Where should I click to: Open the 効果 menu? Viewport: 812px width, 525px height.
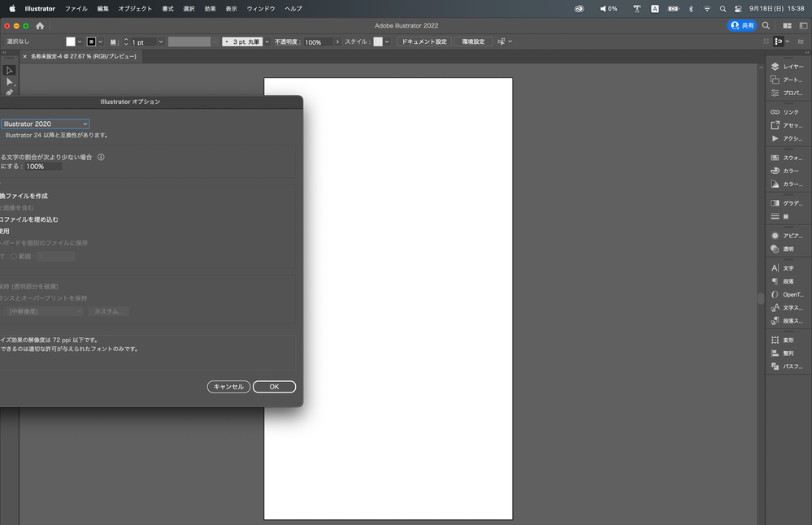[x=210, y=9]
